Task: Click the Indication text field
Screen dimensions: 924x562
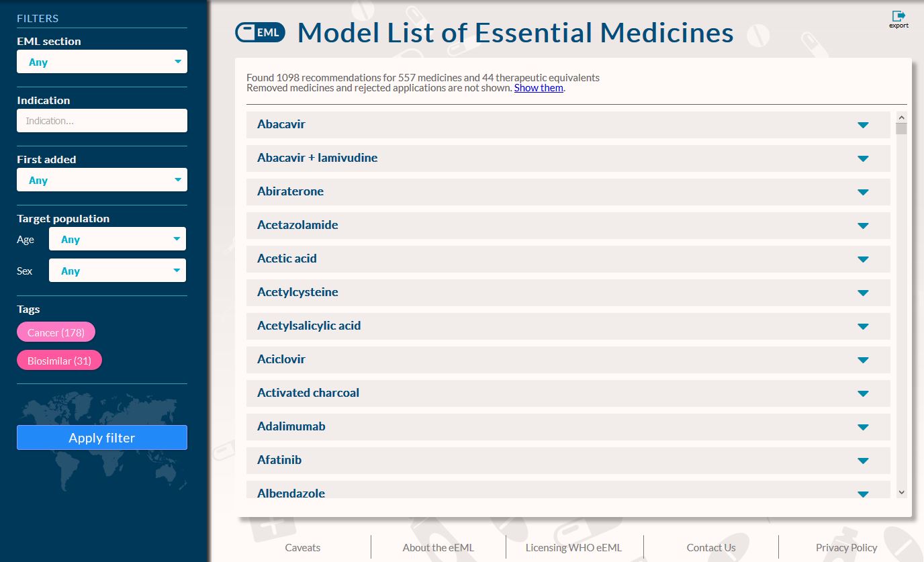Action: coord(102,121)
